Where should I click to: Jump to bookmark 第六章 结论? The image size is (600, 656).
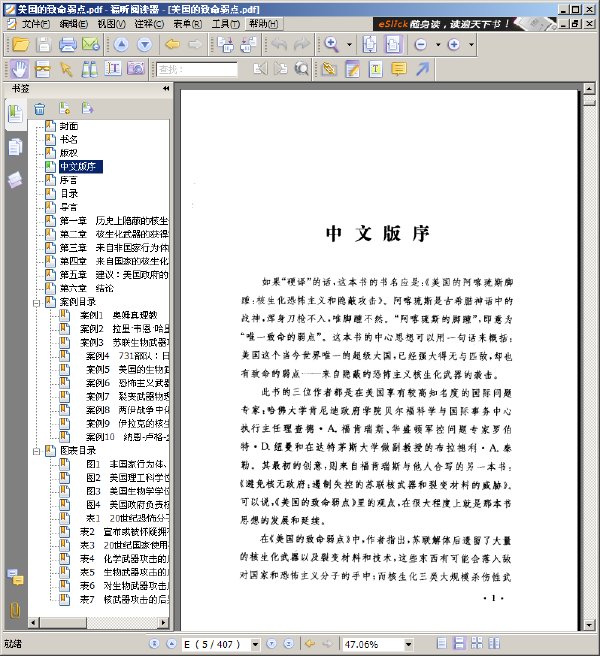87,288
